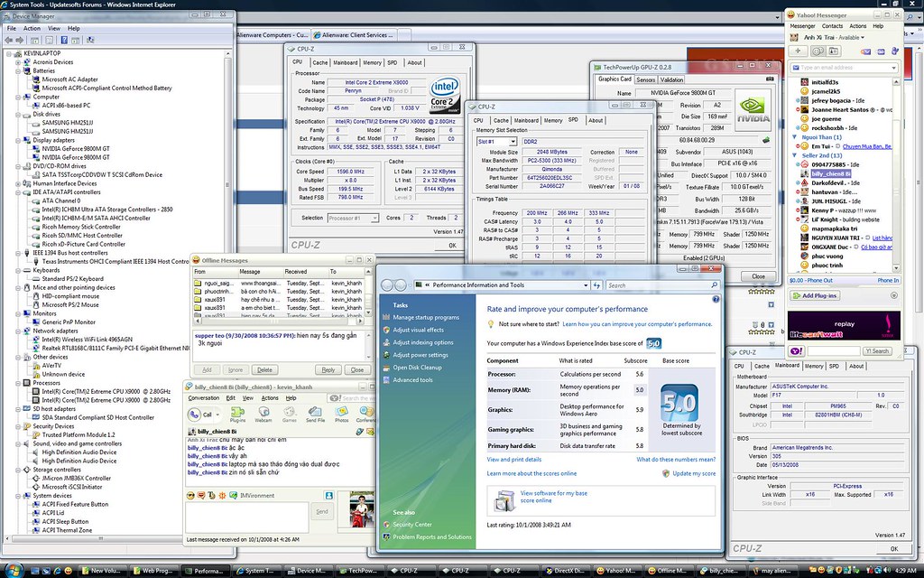The height and width of the screenshot is (578, 924).
Task: Click the Offline Messages horizontal scrollbar
Action: [278, 321]
